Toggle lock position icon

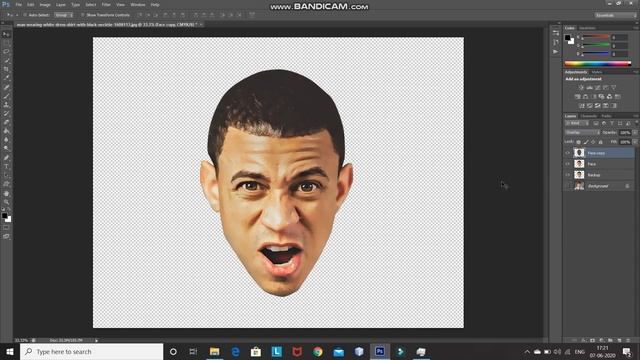tap(593, 142)
